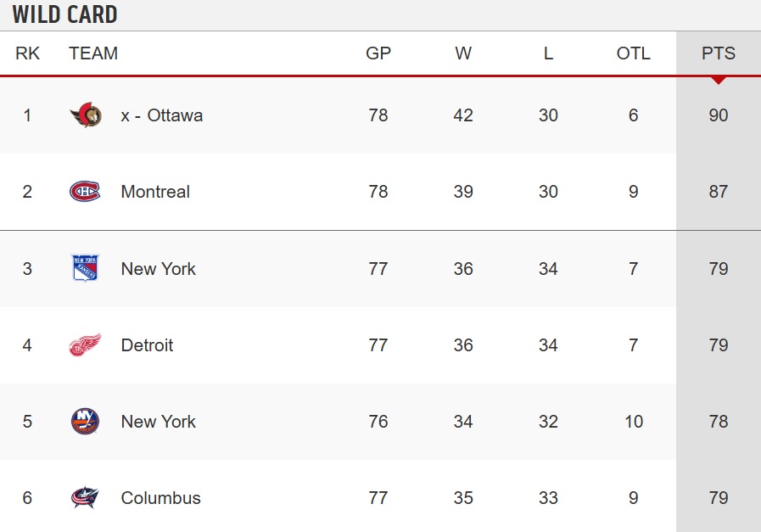Viewport: 761px width, 532px height.
Task: Sort table by OTL column header
Action: (634, 53)
